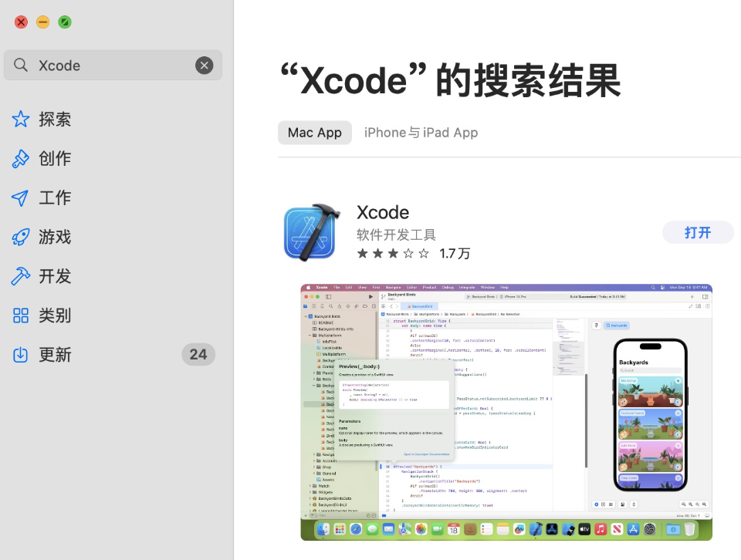Click the 1.7万 ratings count
741x560 pixels.
point(455,254)
